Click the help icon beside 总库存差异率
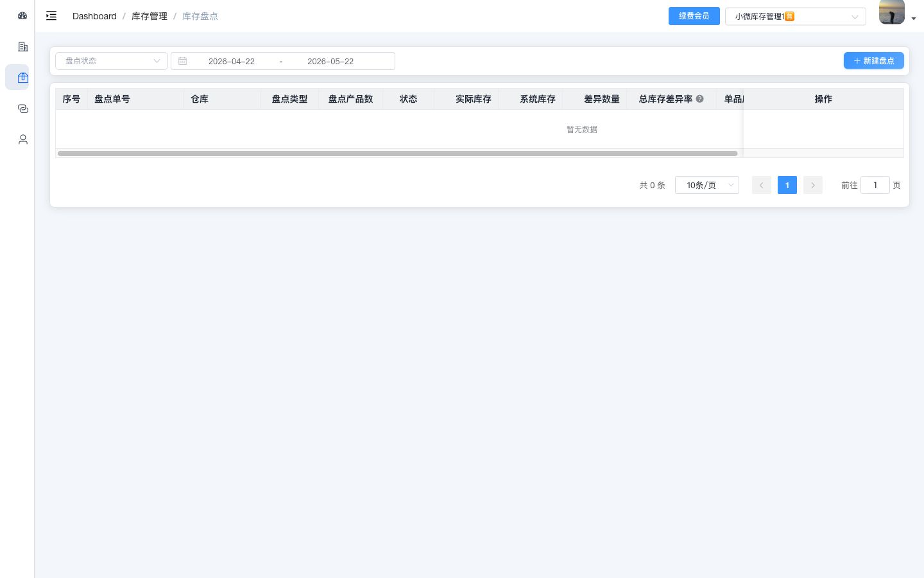This screenshot has height=578, width=924. 700,99
